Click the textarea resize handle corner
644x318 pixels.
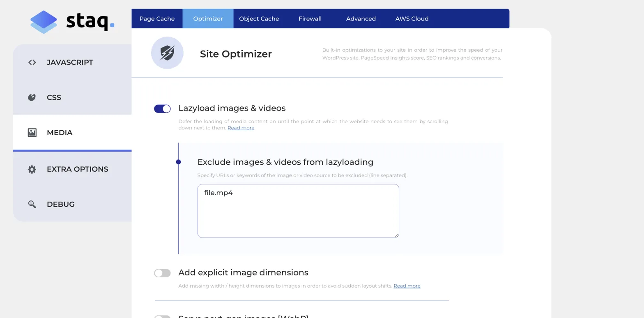(x=397, y=235)
